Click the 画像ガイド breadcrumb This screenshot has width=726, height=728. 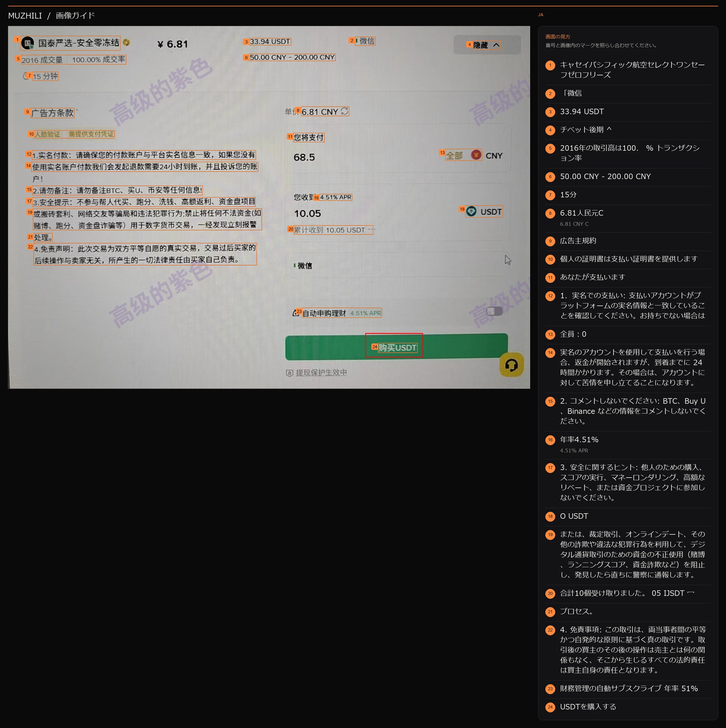coord(75,15)
